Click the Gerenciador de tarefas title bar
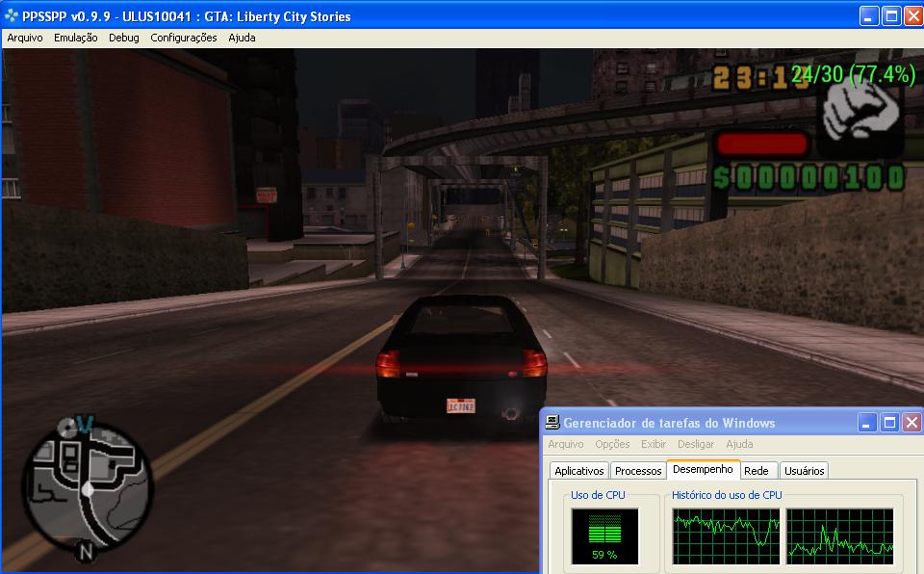 tap(731, 423)
